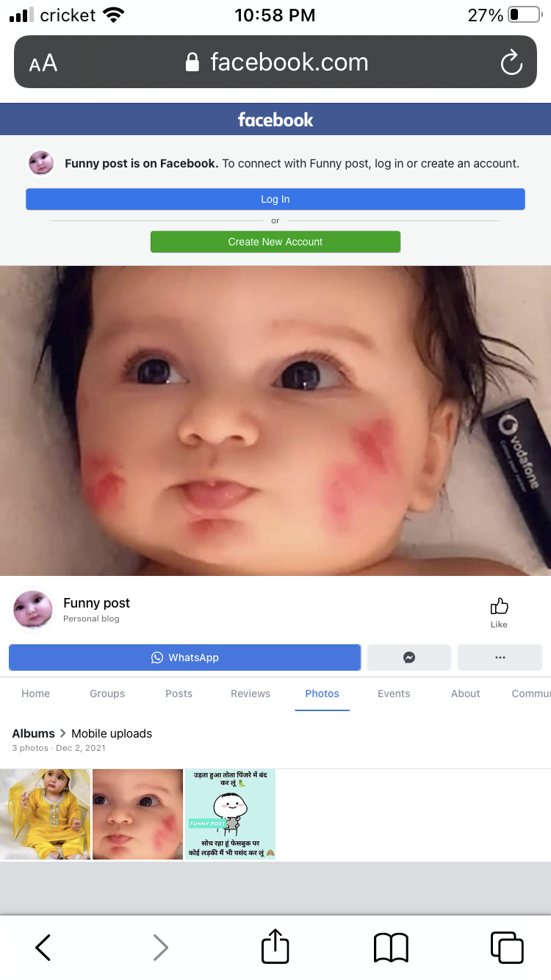Open the Reviews tab
The image size is (551, 980).
coord(251,693)
